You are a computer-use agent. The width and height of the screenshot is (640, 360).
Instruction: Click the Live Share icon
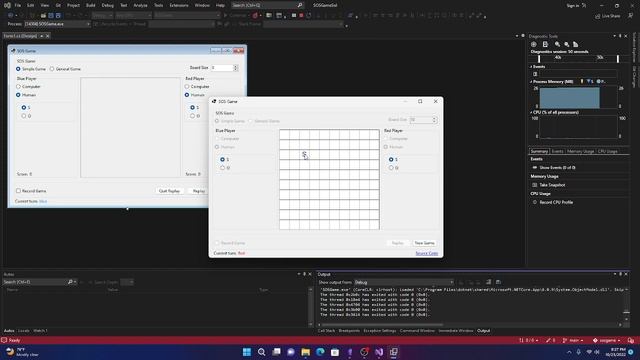[598, 16]
